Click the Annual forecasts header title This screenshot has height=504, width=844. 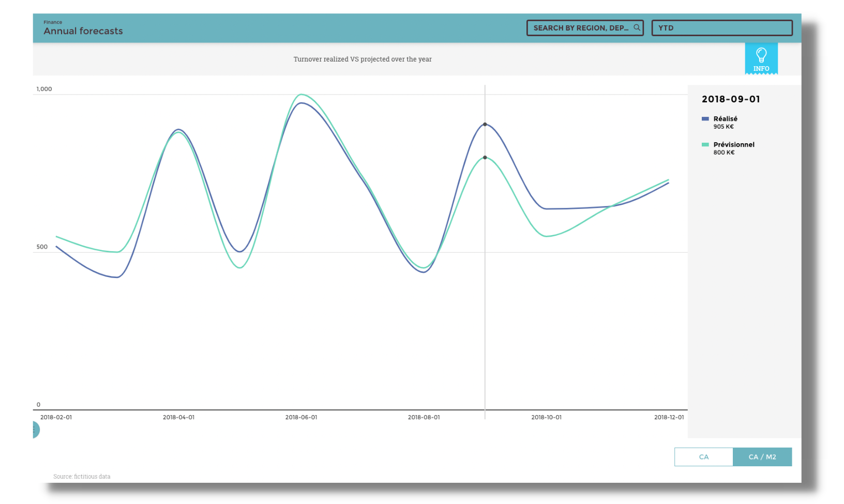click(83, 31)
